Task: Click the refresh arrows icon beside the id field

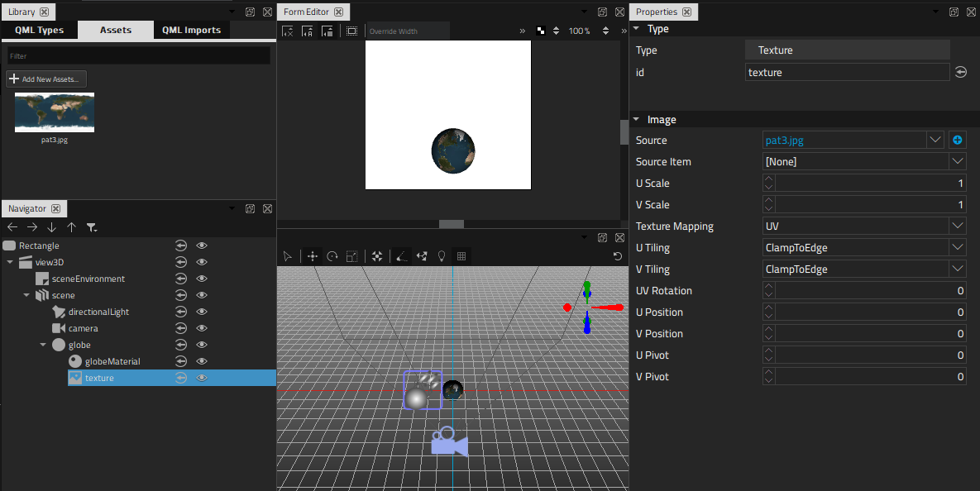Action: 960,72
